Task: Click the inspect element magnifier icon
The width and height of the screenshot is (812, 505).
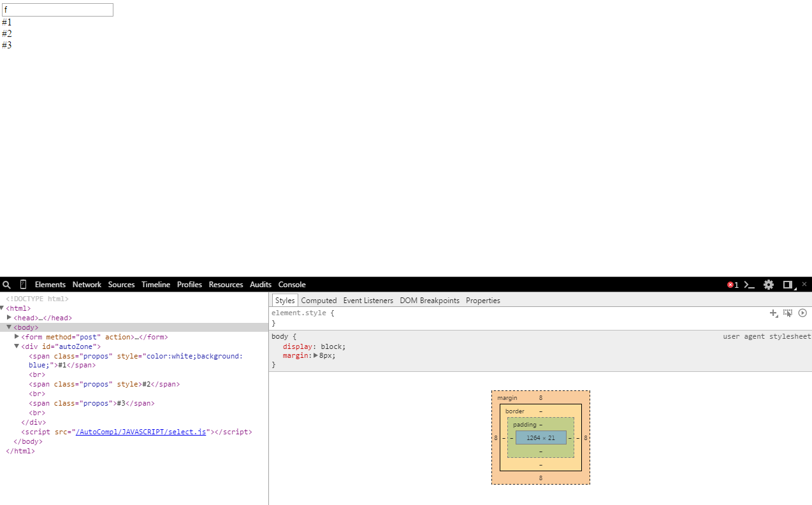Action: [6, 285]
